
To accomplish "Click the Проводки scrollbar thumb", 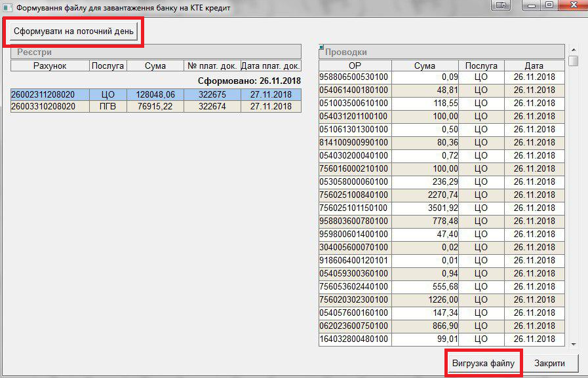I will click(573, 61).
